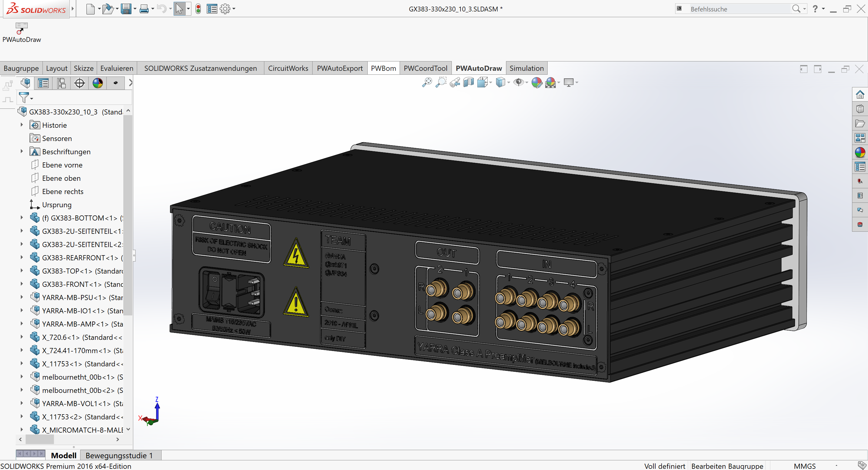Image resolution: width=868 pixels, height=470 pixels.
Task: Expand the GX383-TOP<1> component node
Action: 22,271
